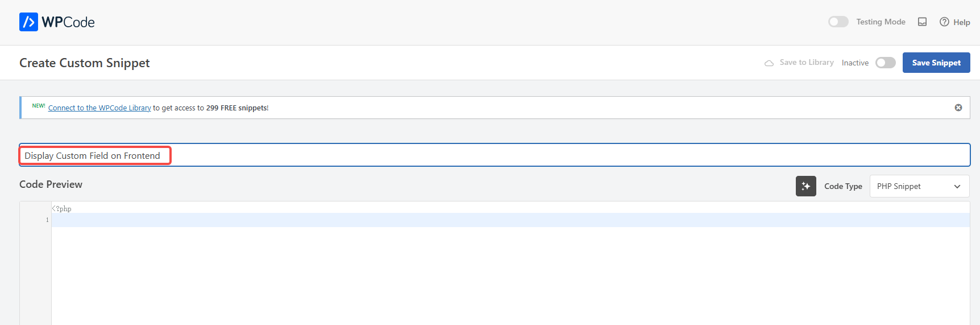
Task: Click the Save to Library text
Action: point(806,63)
